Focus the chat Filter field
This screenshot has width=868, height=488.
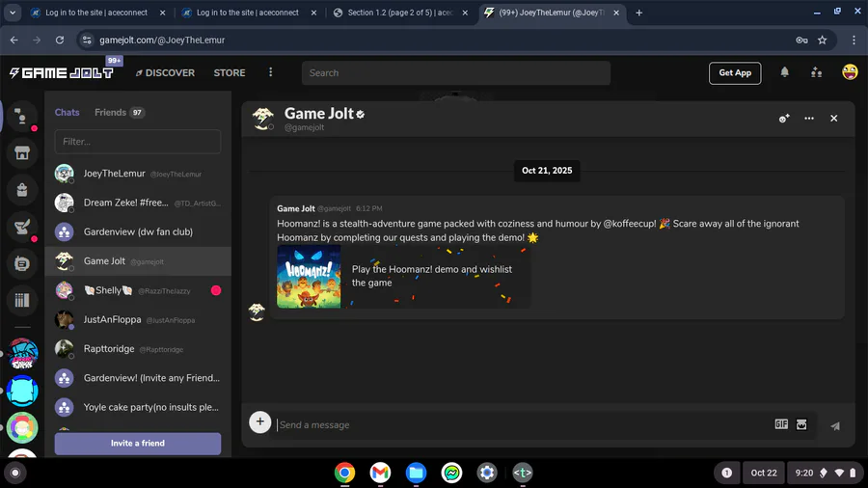click(137, 142)
